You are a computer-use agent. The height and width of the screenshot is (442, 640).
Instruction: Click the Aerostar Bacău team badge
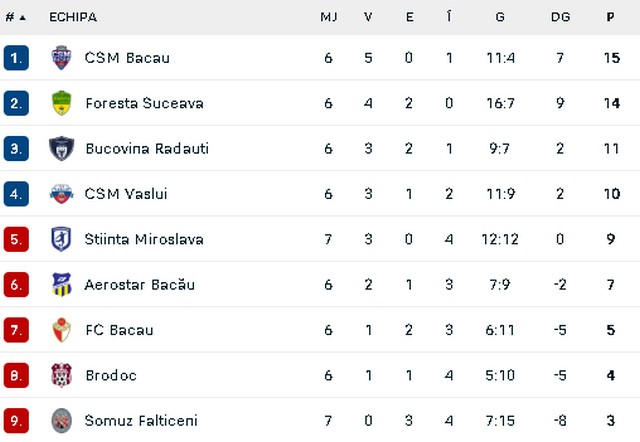(61, 285)
